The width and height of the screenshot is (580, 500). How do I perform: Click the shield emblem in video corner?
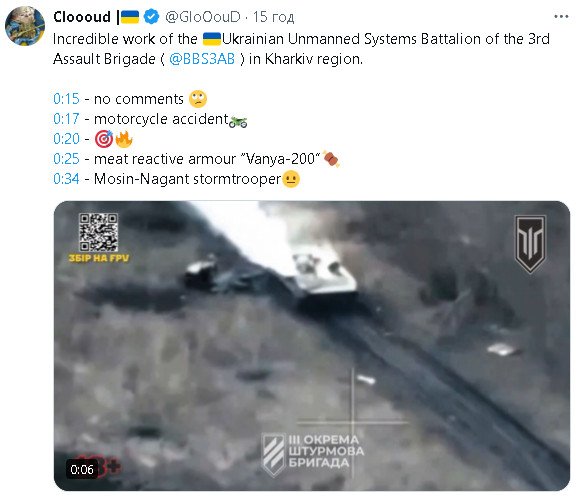pos(530,244)
